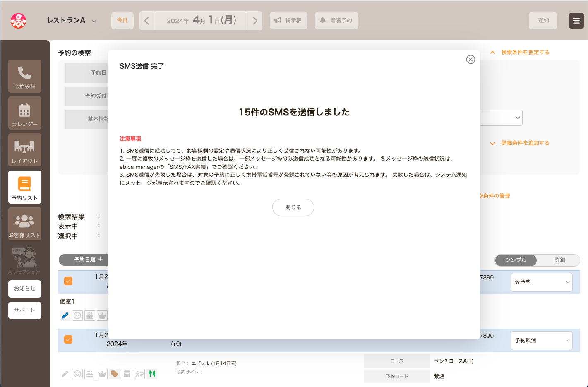The width and height of the screenshot is (588, 387).
Task: Open the hamburger menu
Action: coord(576,21)
